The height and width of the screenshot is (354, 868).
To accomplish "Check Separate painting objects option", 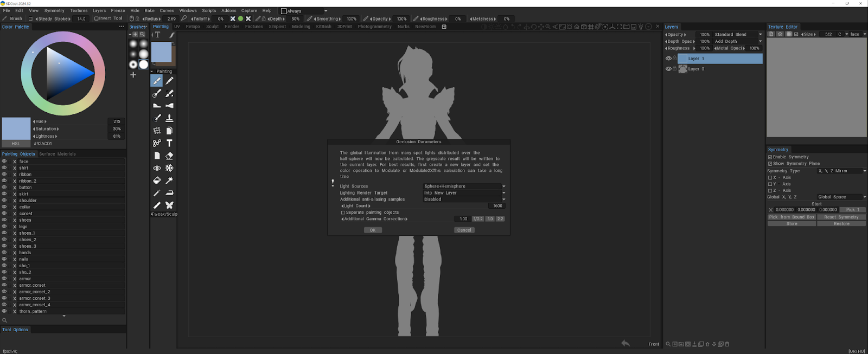I will (x=343, y=213).
